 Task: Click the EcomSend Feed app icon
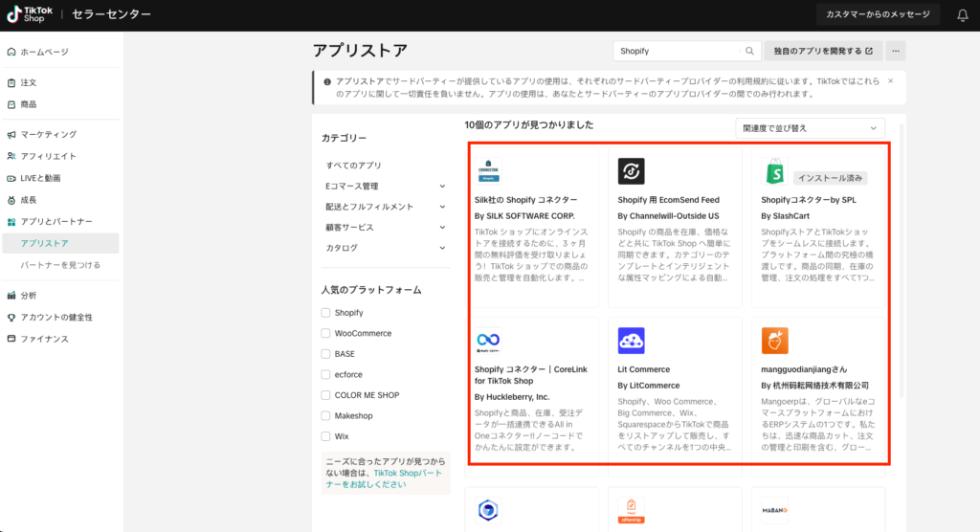[x=632, y=171]
